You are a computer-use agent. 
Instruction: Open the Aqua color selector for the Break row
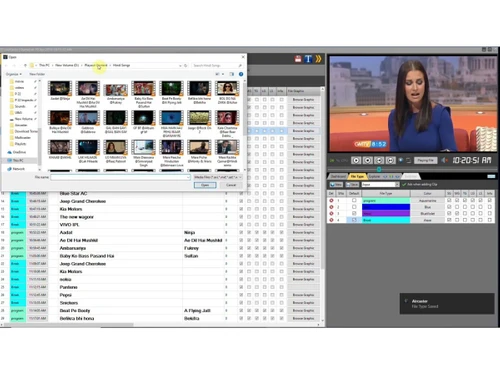[428, 220]
